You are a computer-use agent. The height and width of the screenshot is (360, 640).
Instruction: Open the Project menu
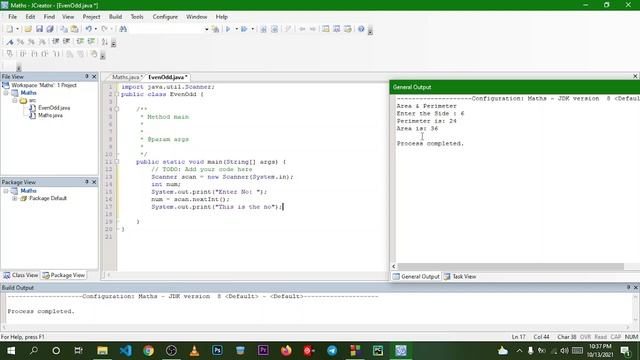click(91, 17)
